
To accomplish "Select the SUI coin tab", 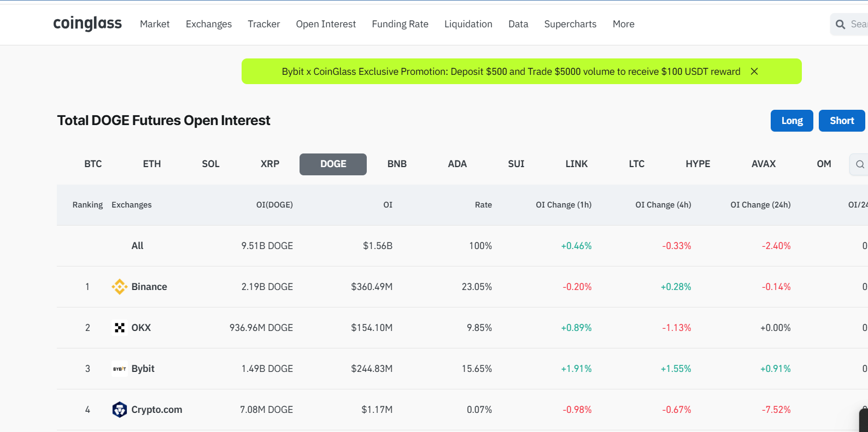I will click(516, 164).
